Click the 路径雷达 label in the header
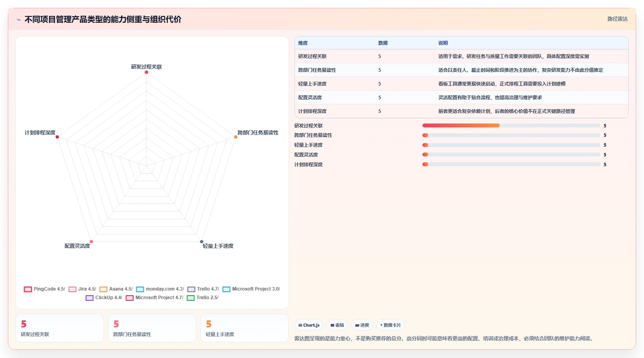The image size is (644, 358). pos(617,19)
